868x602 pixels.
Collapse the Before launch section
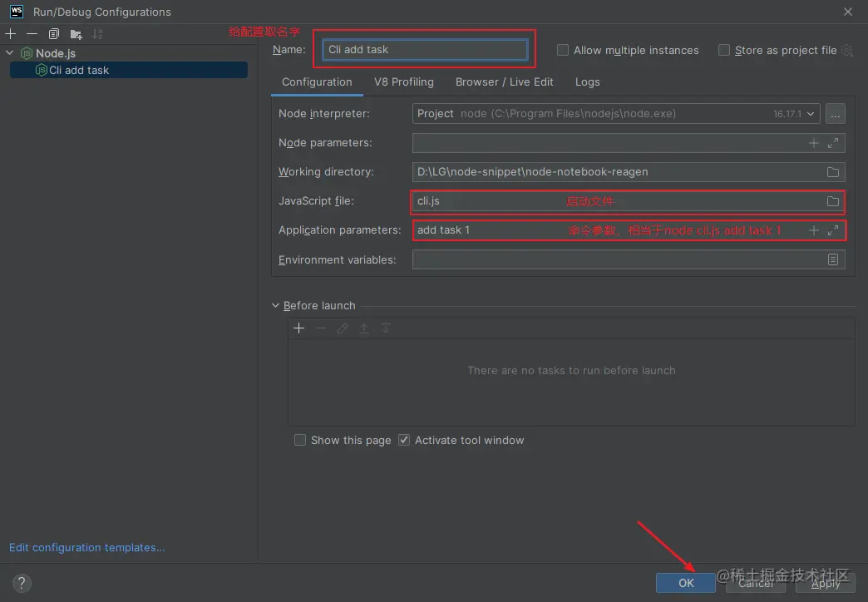click(x=275, y=306)
